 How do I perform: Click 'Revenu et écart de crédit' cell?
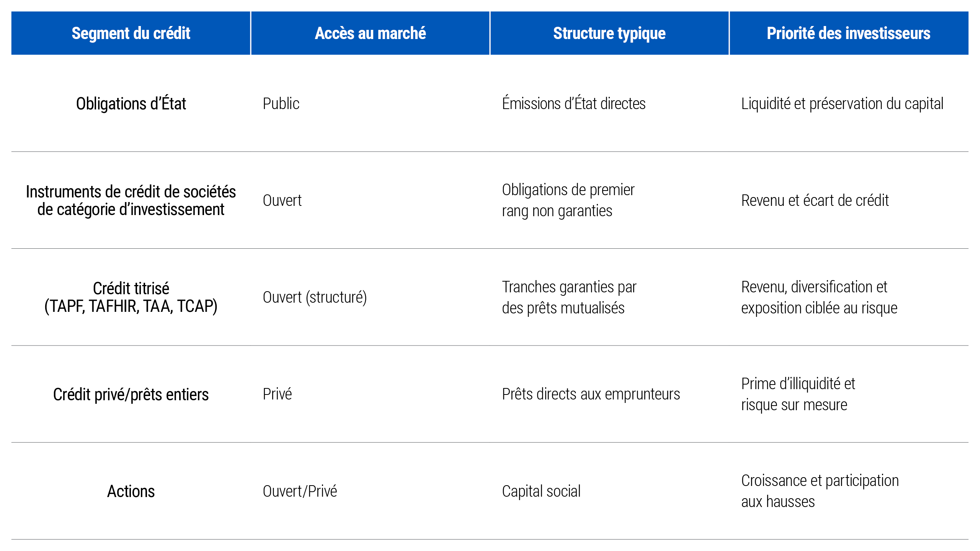[x=815, y=201]
